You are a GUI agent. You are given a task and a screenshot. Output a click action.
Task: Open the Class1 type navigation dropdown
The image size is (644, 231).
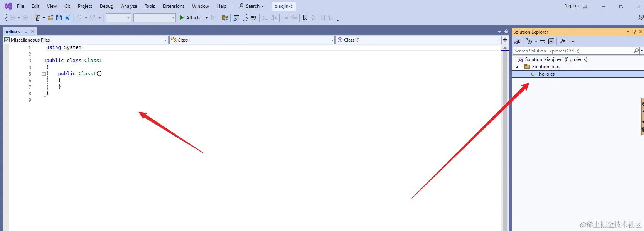(x=332, y=40)
